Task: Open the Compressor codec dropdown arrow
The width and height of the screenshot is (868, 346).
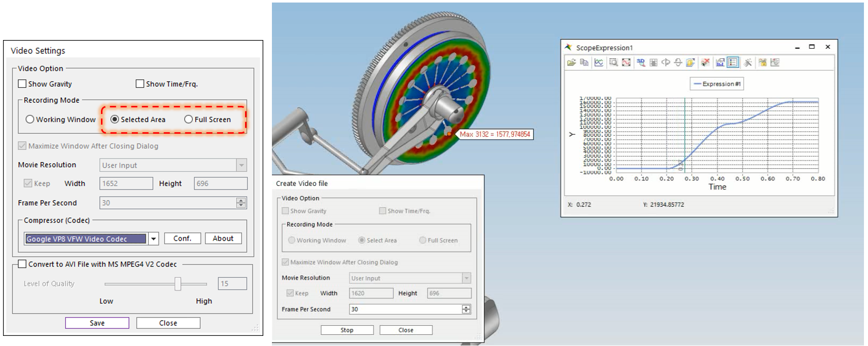Action: (154, 239)
